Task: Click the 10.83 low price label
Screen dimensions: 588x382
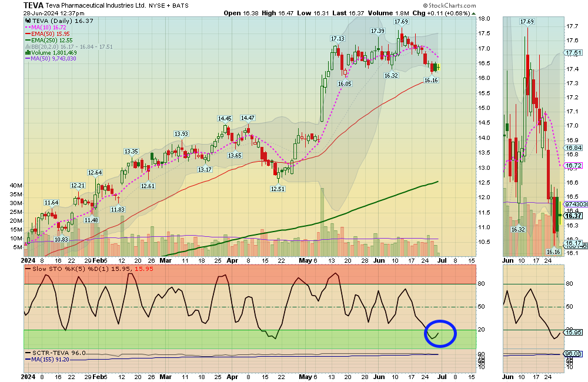Action: pyautogui.click(x=61, y=239)
